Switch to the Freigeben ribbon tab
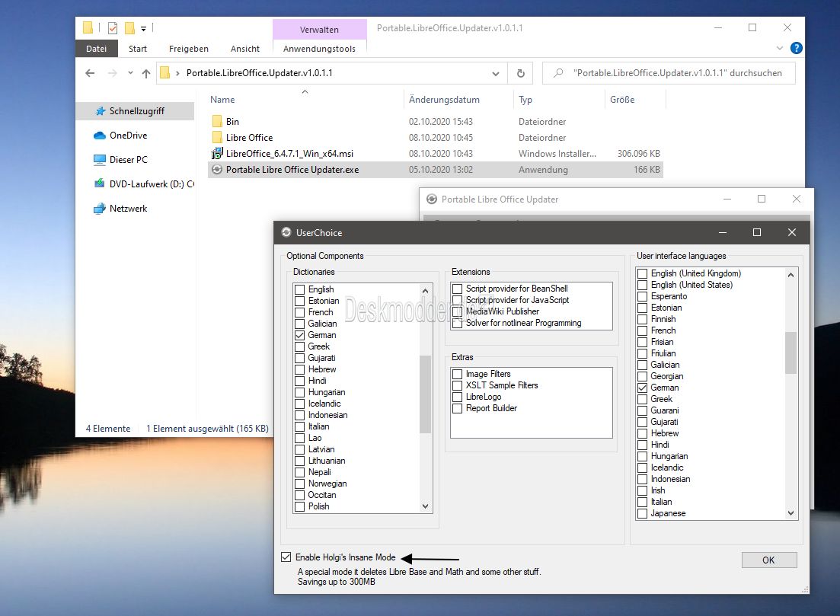840x616 pixels. point(189,49)
